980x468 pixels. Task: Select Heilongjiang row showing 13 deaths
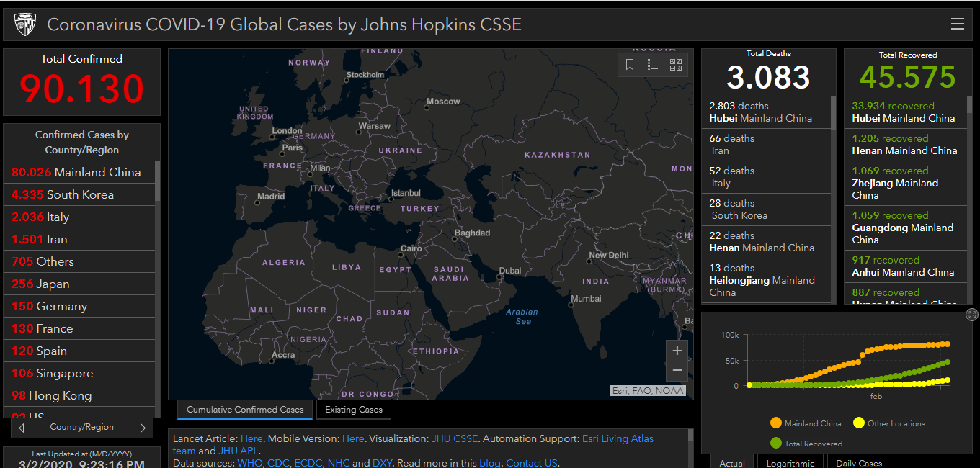[x=766, y=281]
